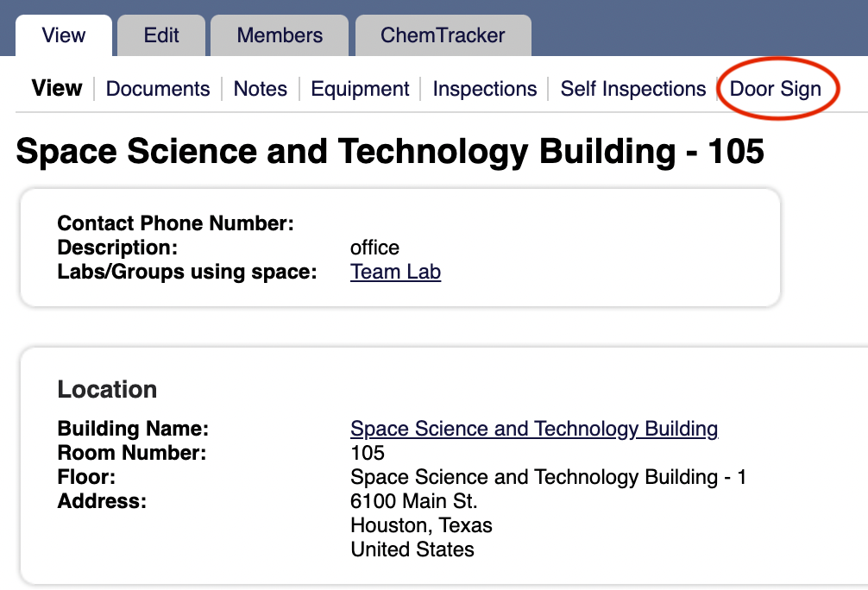
Task: Select the top View tab
Action: tap(64, 35)
